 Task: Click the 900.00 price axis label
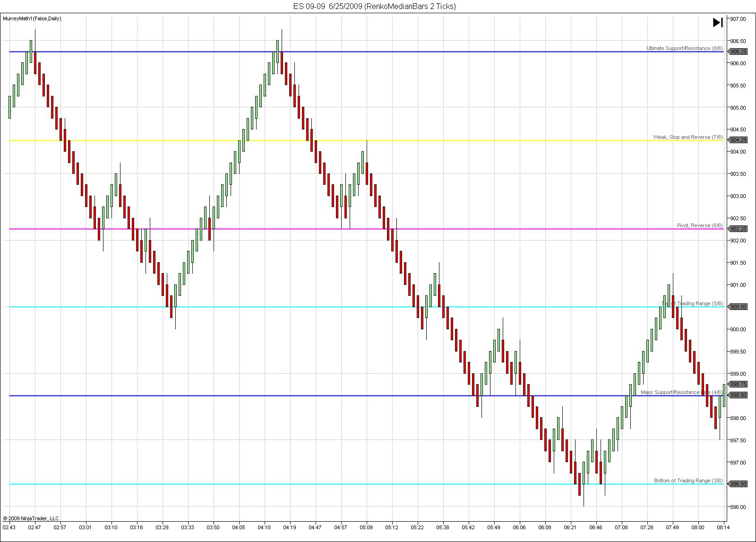[738, 329]
